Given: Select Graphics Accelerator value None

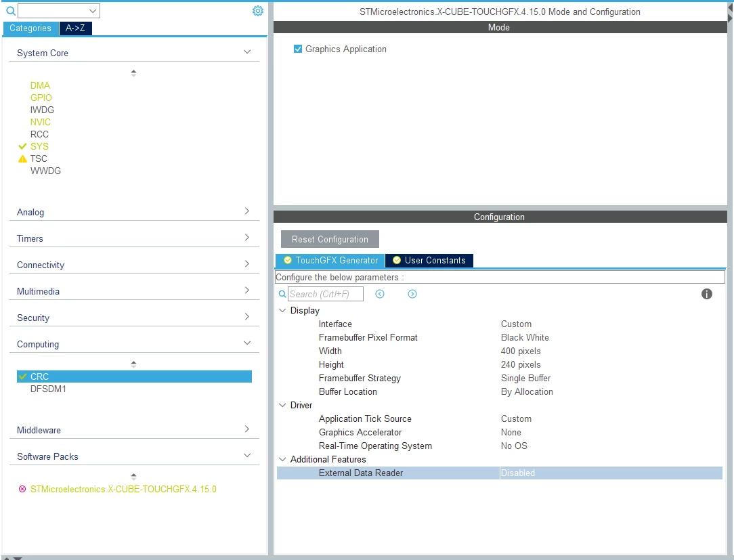Looking at the screenshot, I should pos(511,432).
